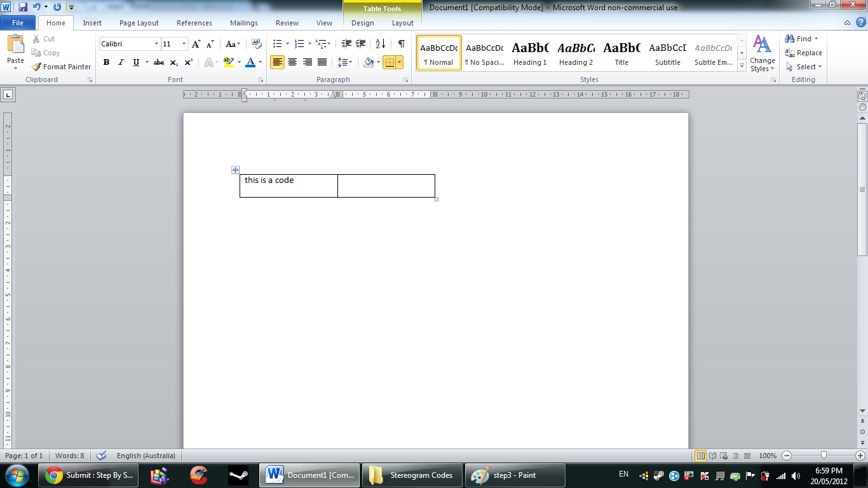Select the Heading 1 style
868x488 pixels.
tap(529, 52)
